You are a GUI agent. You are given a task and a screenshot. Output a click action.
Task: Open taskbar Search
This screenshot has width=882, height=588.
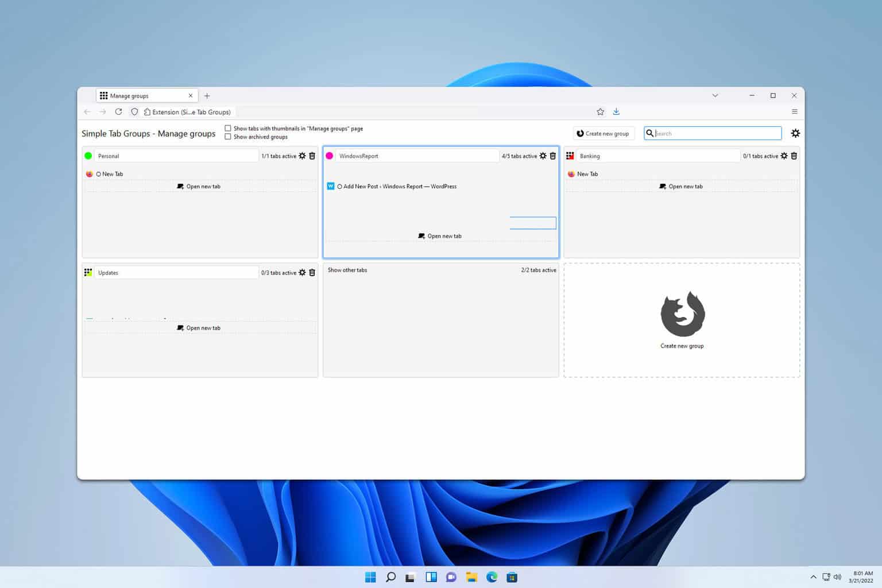(x=390, y=577)
